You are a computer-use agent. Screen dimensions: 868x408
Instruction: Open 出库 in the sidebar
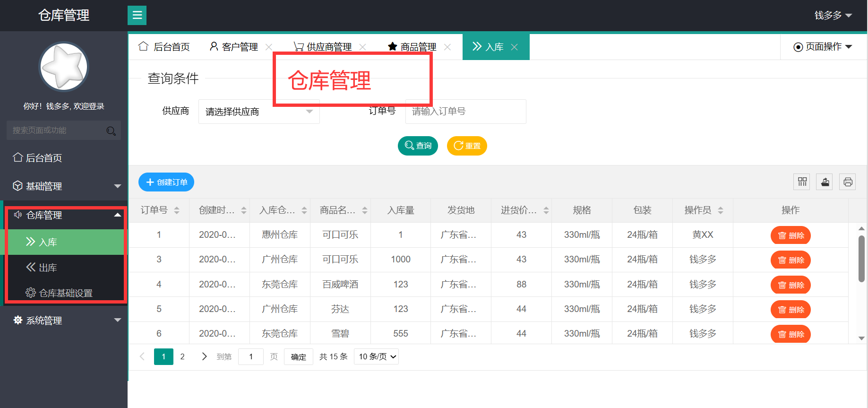coord(64,268)
